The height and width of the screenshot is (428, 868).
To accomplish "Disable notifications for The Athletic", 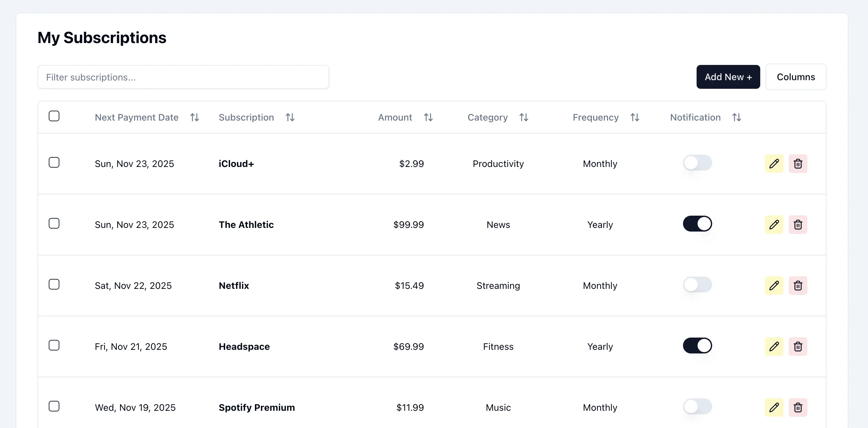I will point(698,223).
